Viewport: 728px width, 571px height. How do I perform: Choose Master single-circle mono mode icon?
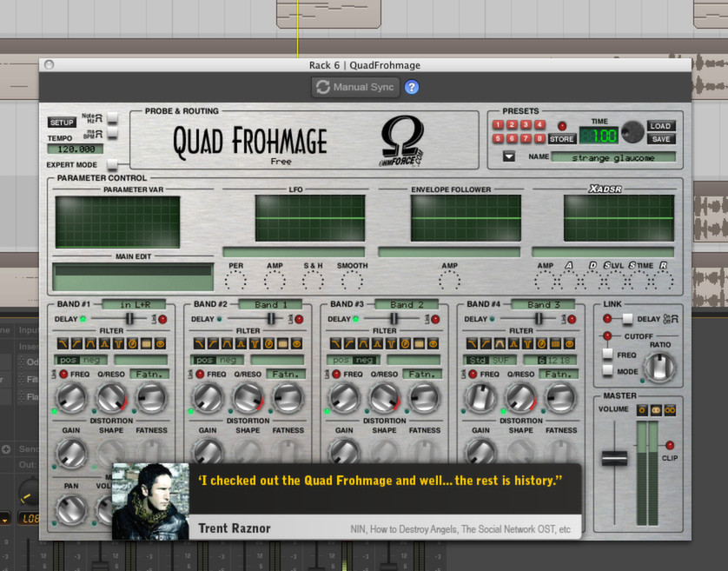(x=642, y=410)
